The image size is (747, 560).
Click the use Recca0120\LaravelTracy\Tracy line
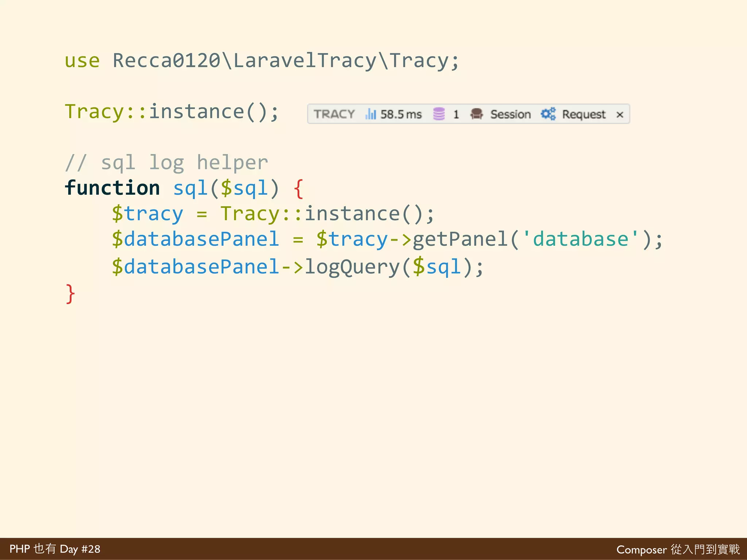[262, 61]
